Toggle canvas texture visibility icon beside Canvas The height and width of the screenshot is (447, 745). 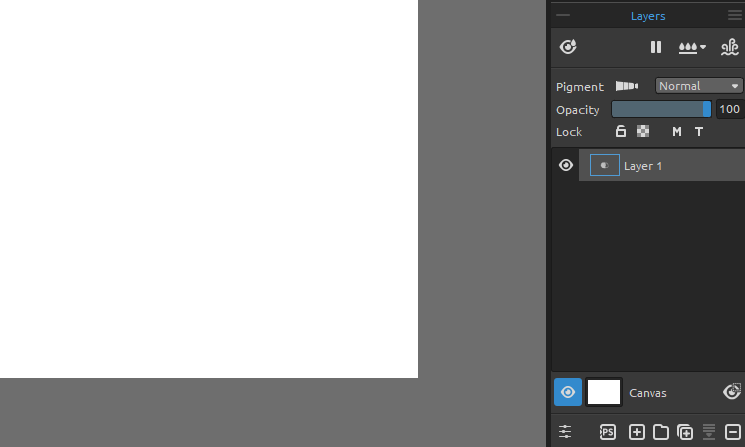click(732, 391)
